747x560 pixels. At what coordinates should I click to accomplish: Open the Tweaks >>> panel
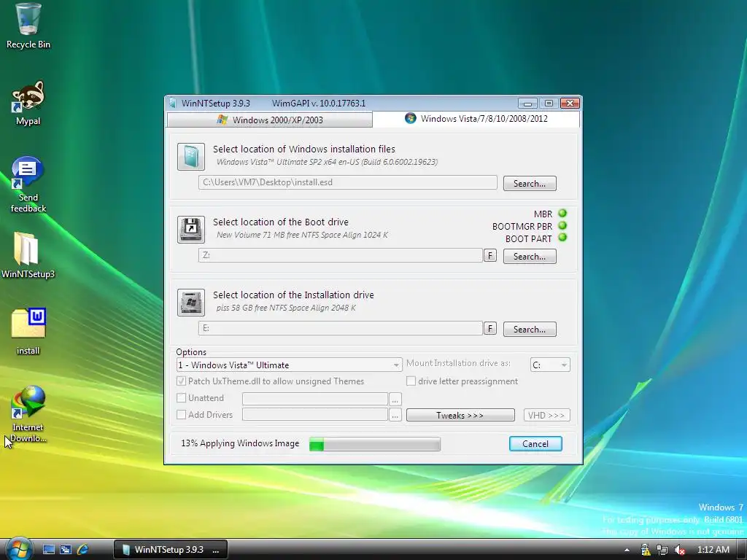(x=460, y=415)
